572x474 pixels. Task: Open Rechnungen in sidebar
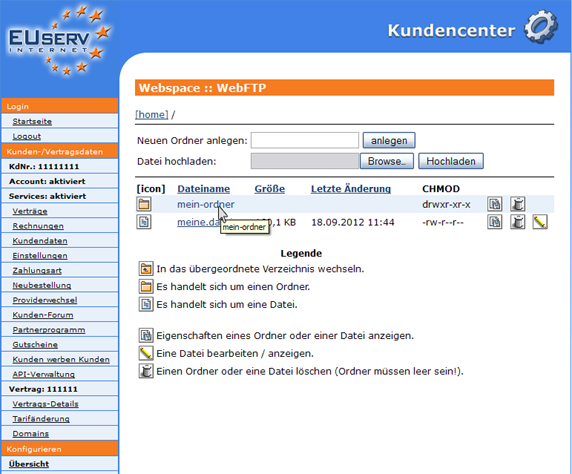pos(38,226)
